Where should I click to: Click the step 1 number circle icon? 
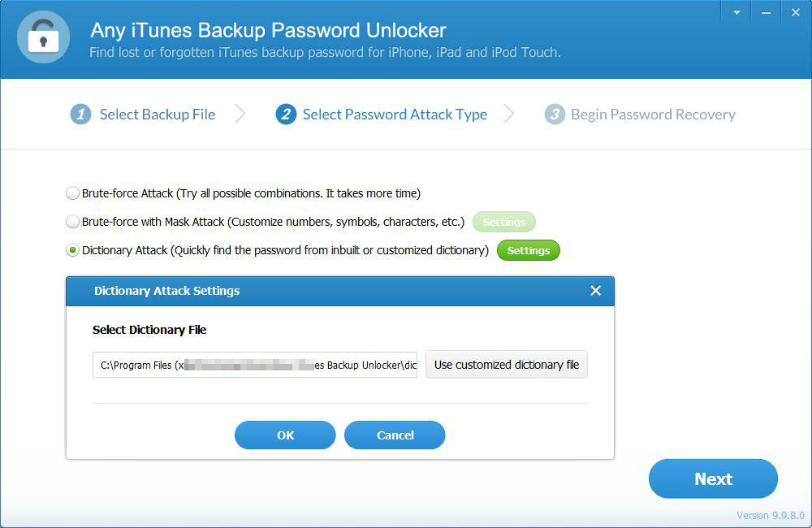pyautogui.click(x=80, y=115)
